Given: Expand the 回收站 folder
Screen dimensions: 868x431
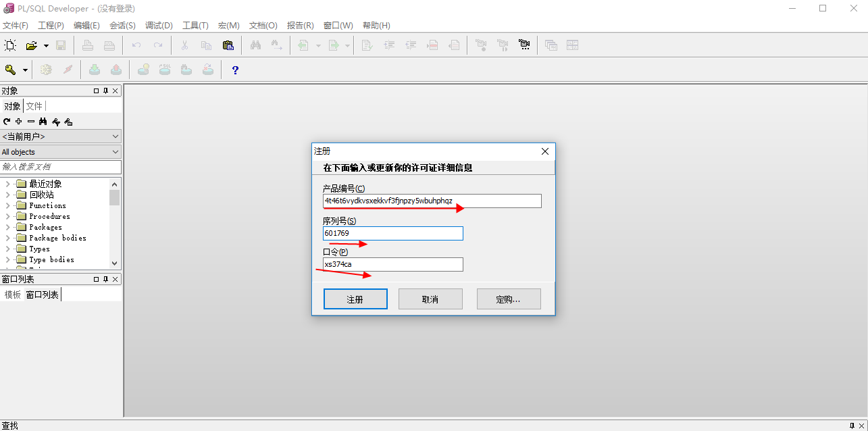Looking at the screenshot, I should click(x=7, y=195).
